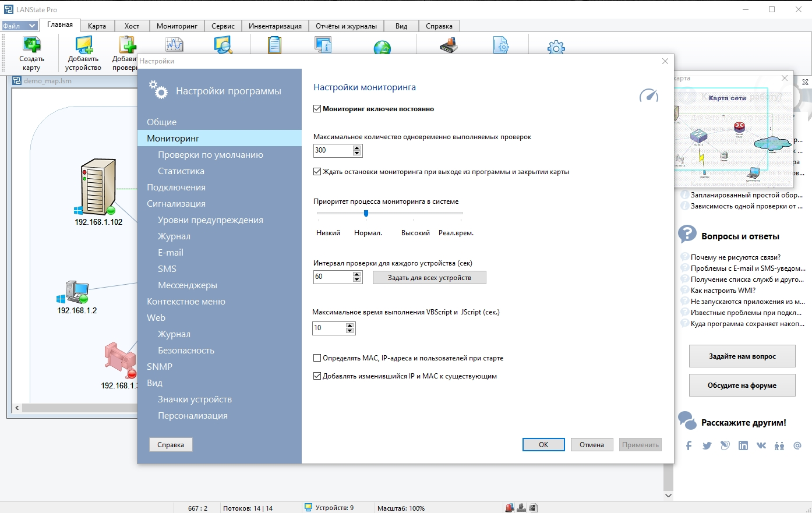This screenshot has width=812, height=513.
Task: Click the document status bar icon
Action: (533, 508)
